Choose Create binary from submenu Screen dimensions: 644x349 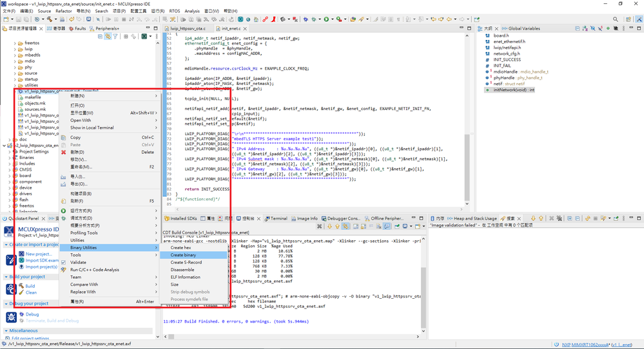193,255
